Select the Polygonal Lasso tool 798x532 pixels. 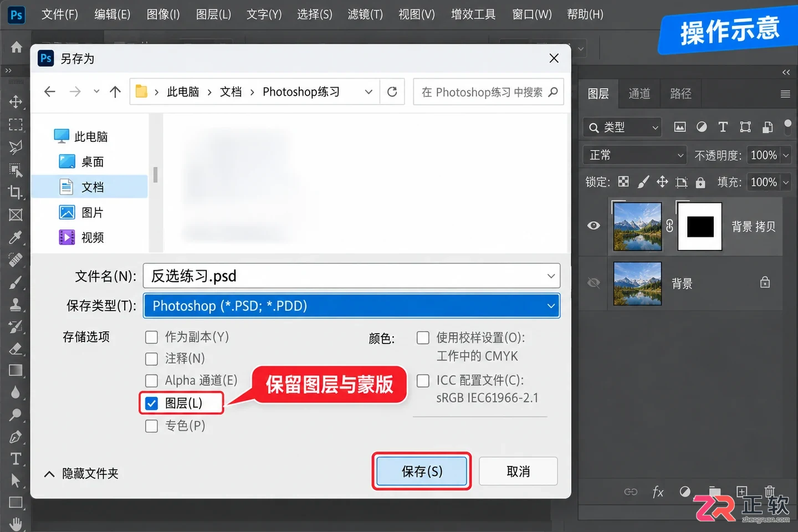point(16,147)
